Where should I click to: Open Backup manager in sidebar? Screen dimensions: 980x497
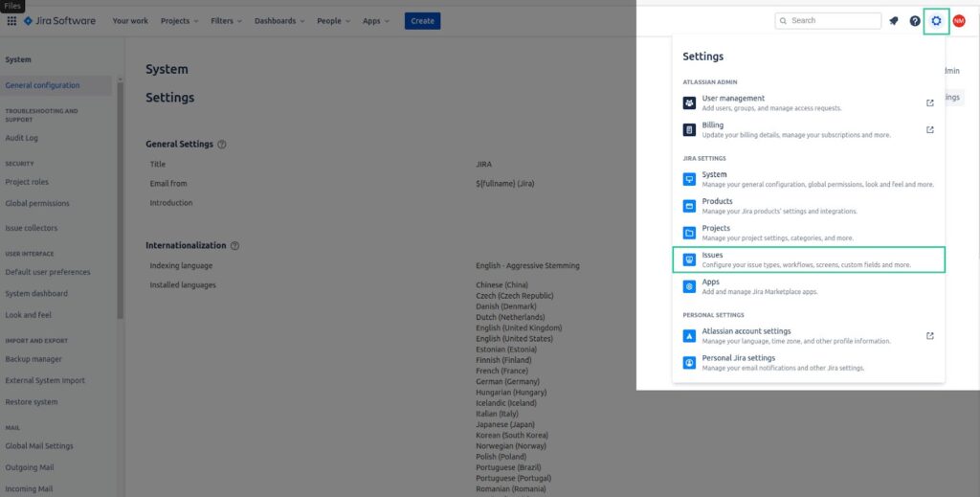[33, 359]
